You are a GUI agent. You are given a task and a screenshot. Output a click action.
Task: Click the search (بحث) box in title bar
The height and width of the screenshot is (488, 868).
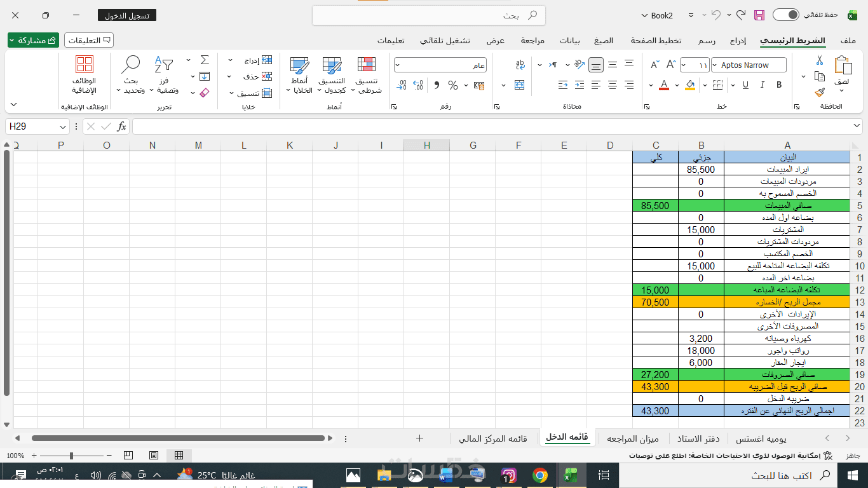point(429,15)
